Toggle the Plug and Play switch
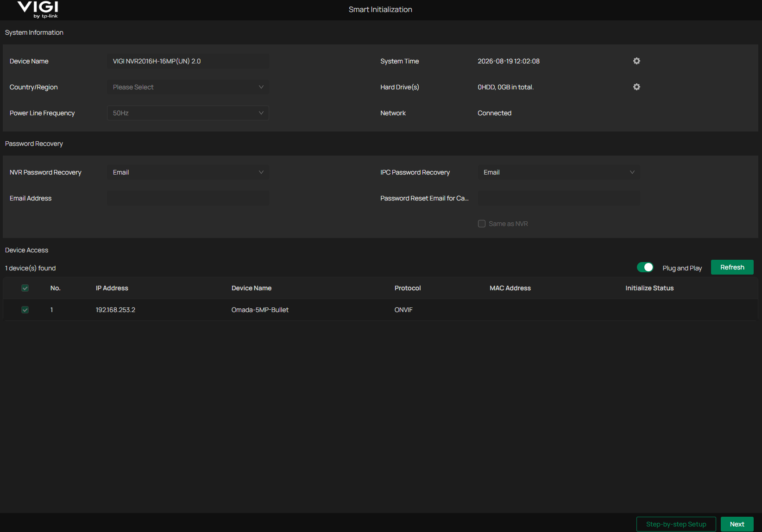762x532 pixels. coord(645,267)
